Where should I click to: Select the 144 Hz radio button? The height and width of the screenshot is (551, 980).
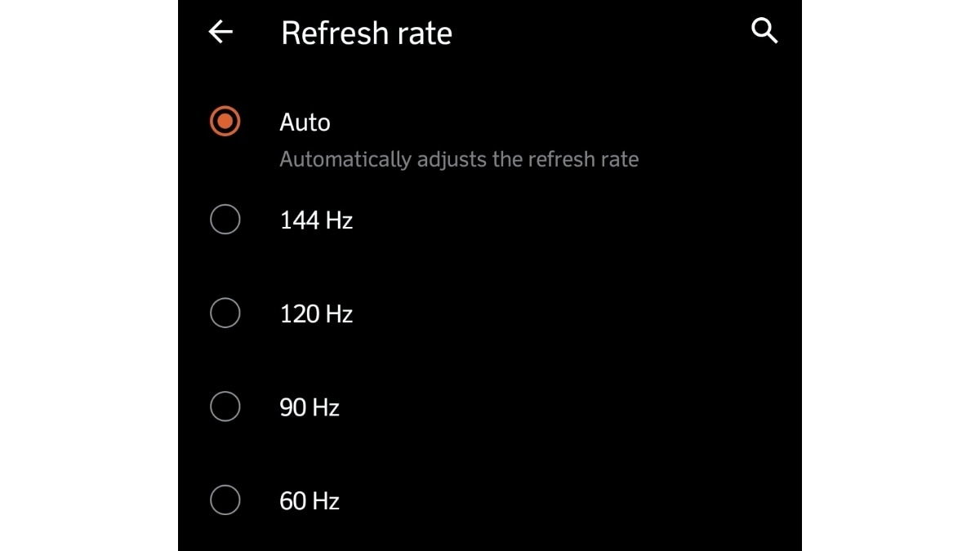225,220
